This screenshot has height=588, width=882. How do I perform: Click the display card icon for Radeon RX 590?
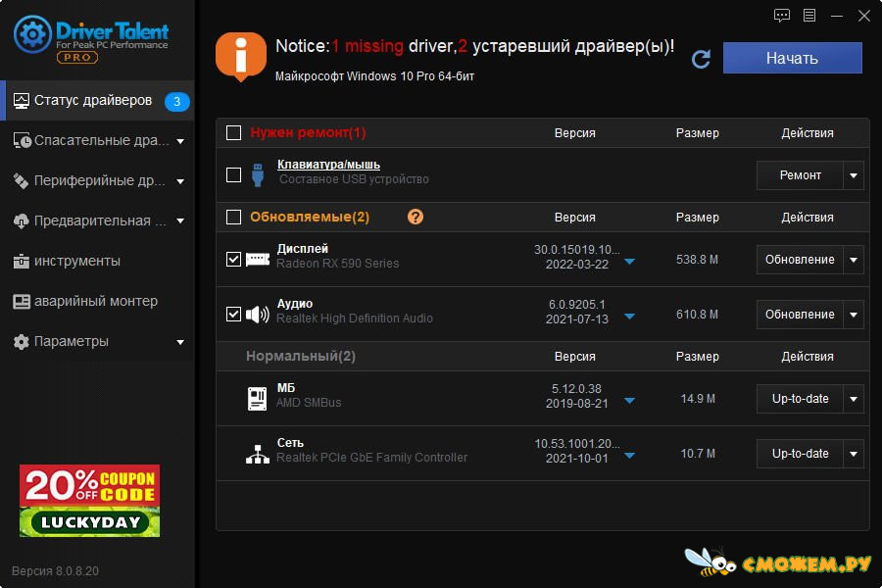(x=258, y=260)
